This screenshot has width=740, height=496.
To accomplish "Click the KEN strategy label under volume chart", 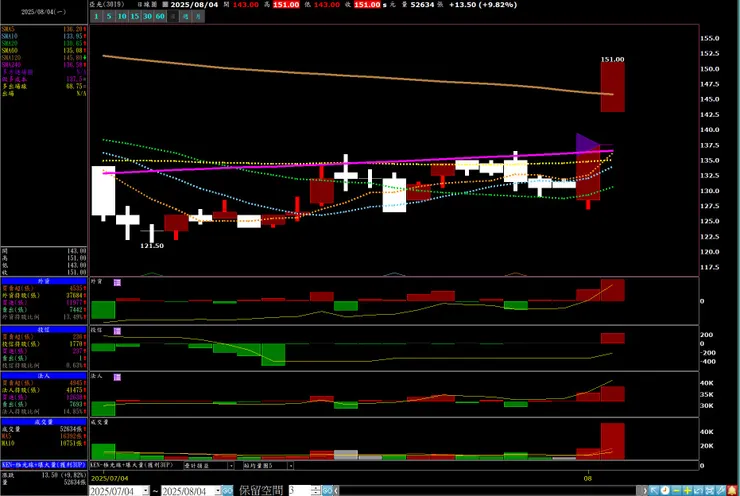I will [132, 465].
